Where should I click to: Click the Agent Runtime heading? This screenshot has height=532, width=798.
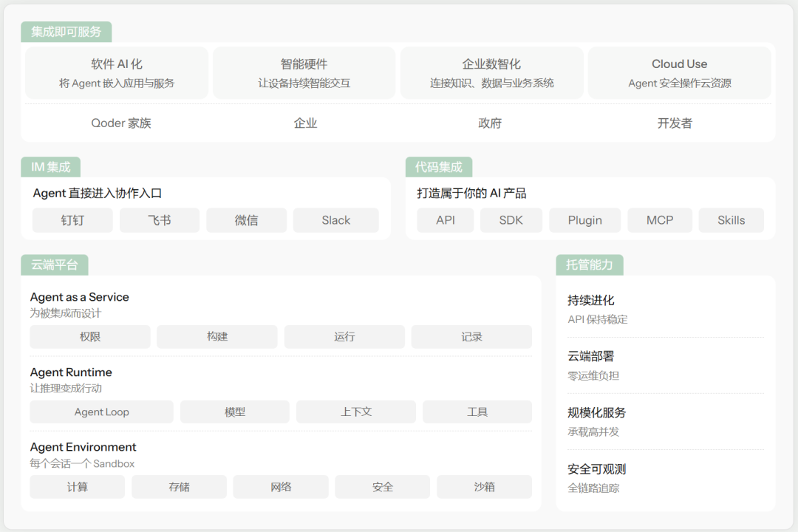coord(71,372)
